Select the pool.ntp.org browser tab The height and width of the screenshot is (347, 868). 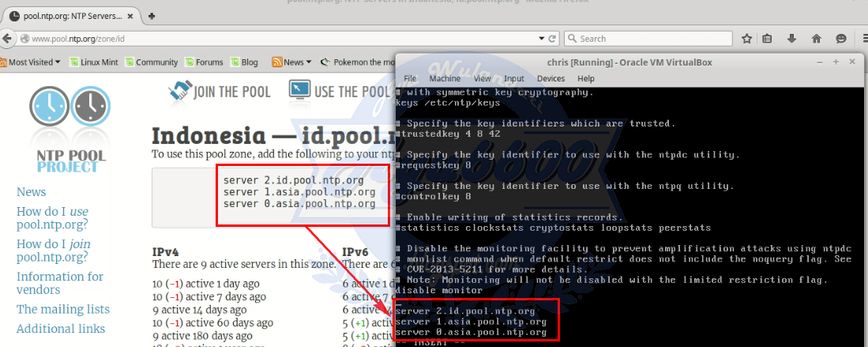click(72, 16)
